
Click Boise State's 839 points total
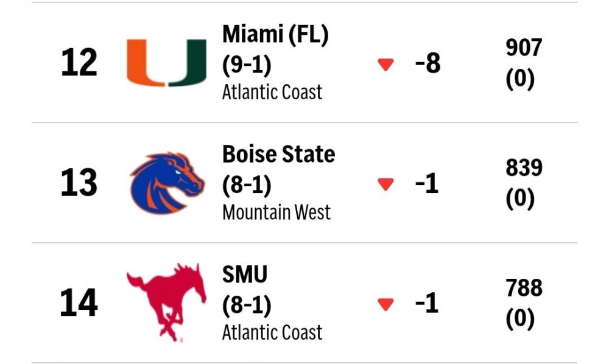coord(524,168)
